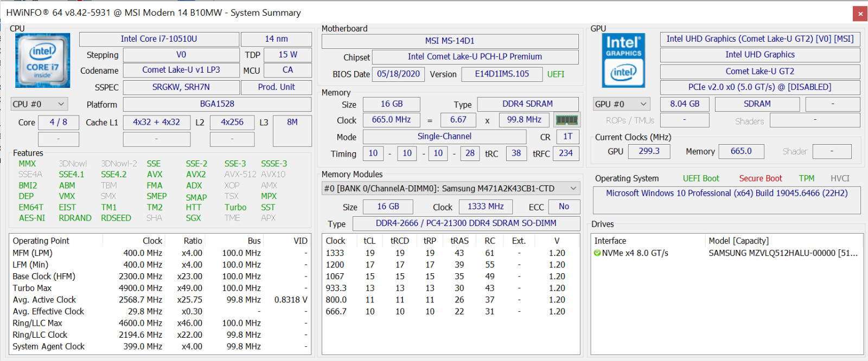Screen dimensions: 868x361
Task: Click the Intel Comet Lake-U PCH-LP Premium chipset
Action: point(475,57)
